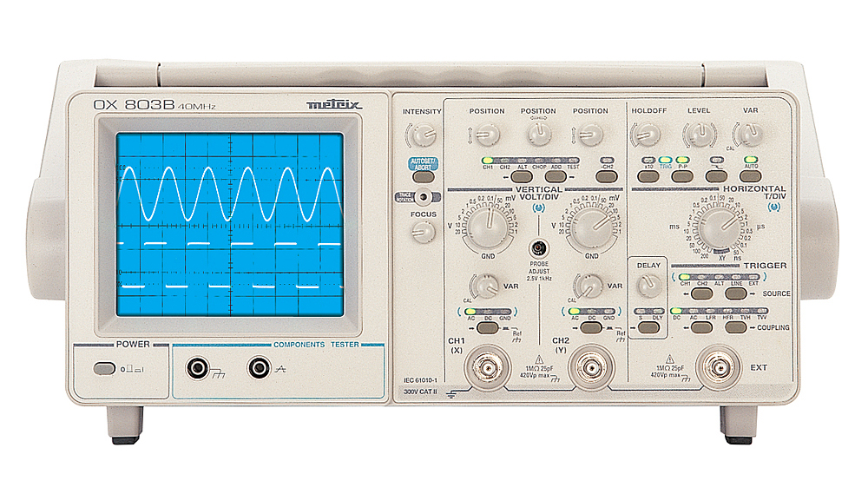Turn the CH2 VAR knob
The width and height of the screenshot is (868, 494).
(589, 287)
